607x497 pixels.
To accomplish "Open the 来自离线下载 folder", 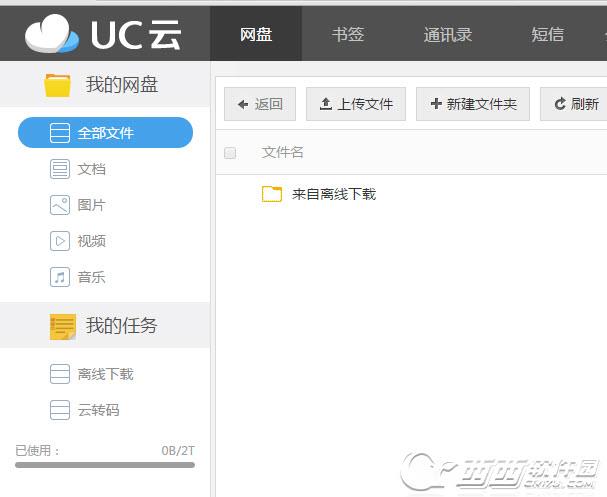I will point(334,194).
